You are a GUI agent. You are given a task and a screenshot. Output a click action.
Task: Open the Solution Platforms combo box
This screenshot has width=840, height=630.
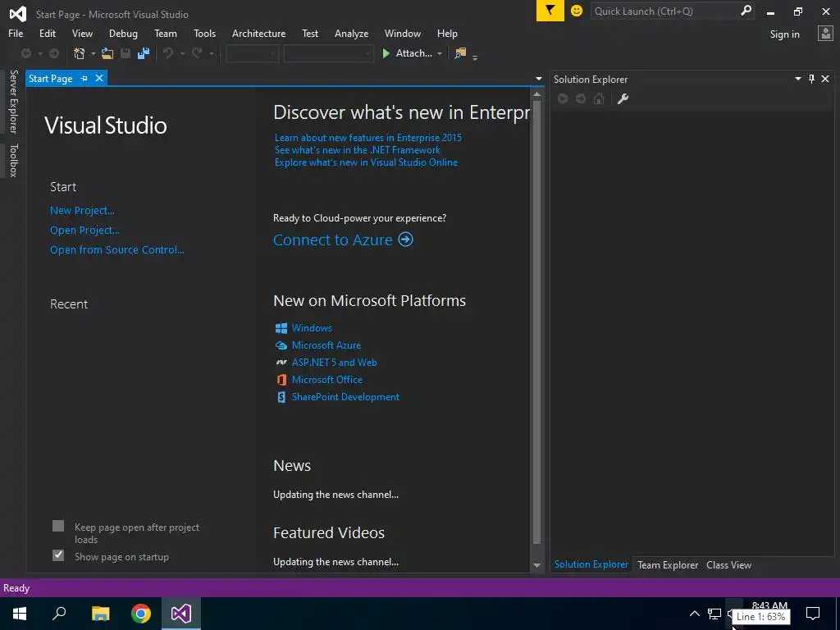tap(328, 53)
